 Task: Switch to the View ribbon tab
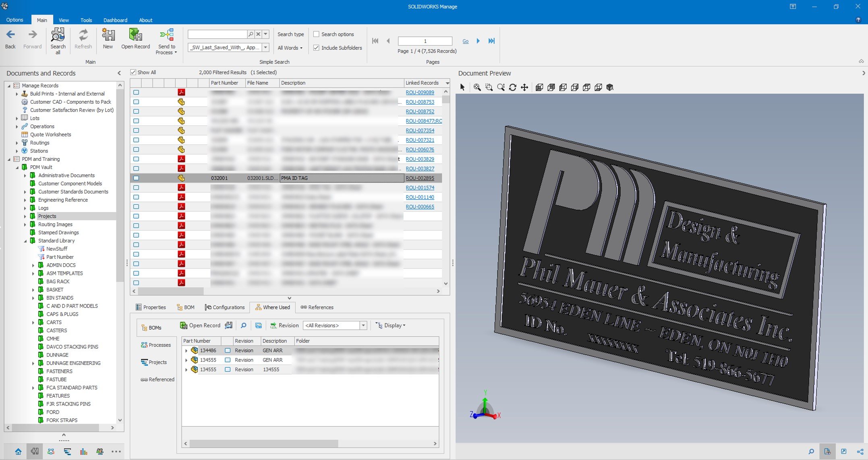(64, 20)
